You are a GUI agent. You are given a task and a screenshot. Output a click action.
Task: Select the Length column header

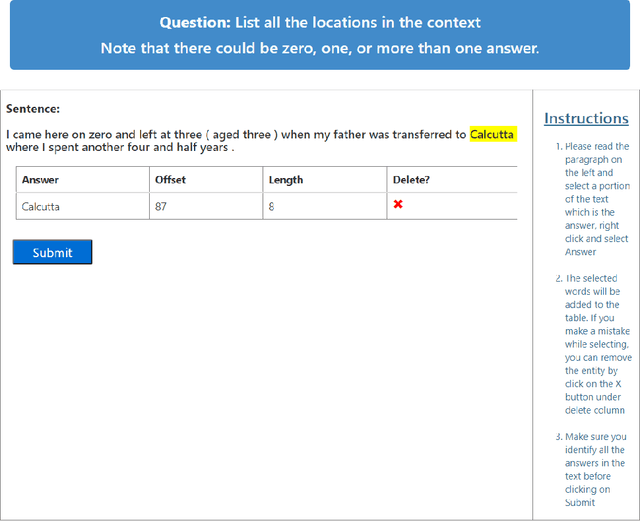pyautogui.click(x=285, y=180)
